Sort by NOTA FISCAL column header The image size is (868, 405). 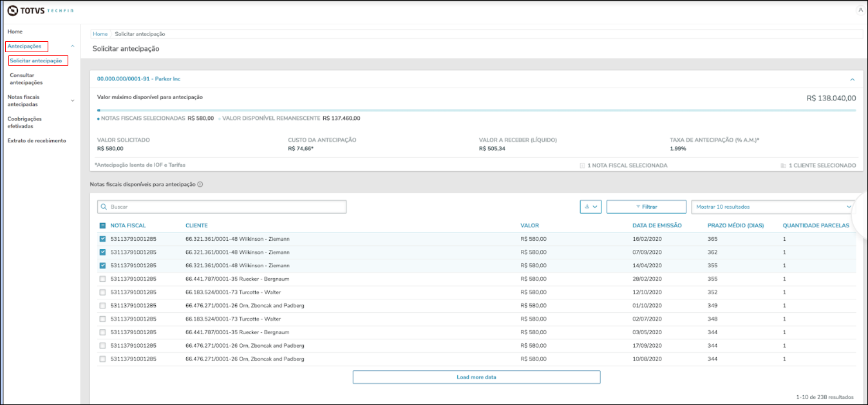(x=128, y=225)
